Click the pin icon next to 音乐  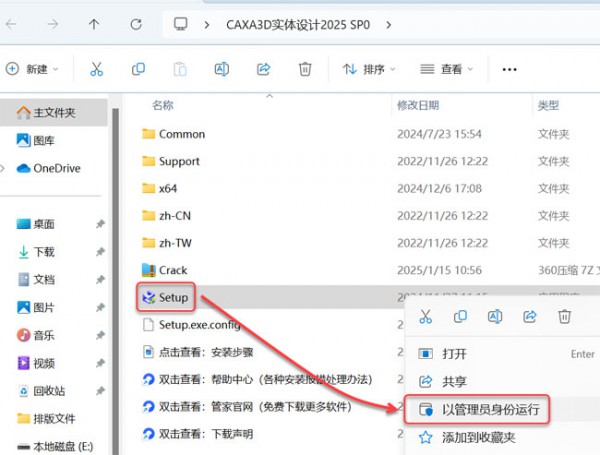pos(100,336)
